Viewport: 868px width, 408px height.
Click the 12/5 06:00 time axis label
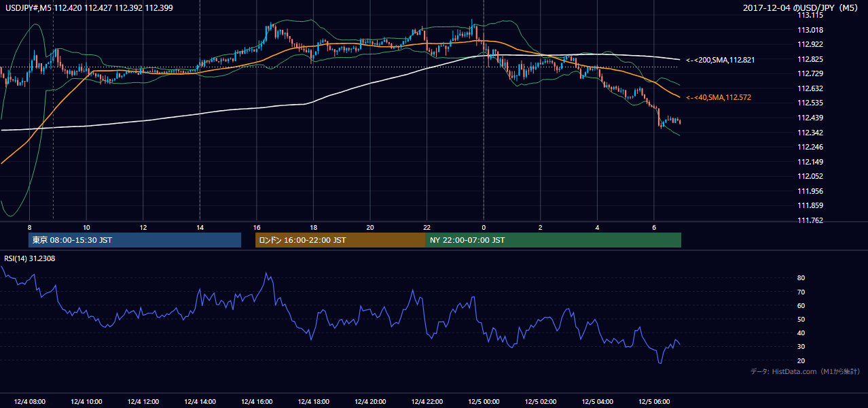tap(653, 402)
